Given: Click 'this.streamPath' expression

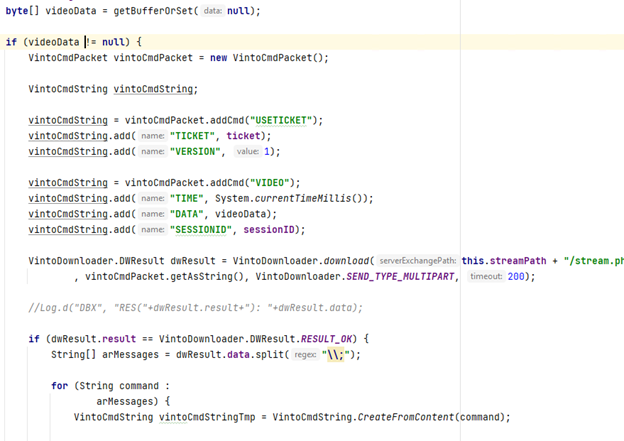Looking at the screenshot, I should click(504, 261).
